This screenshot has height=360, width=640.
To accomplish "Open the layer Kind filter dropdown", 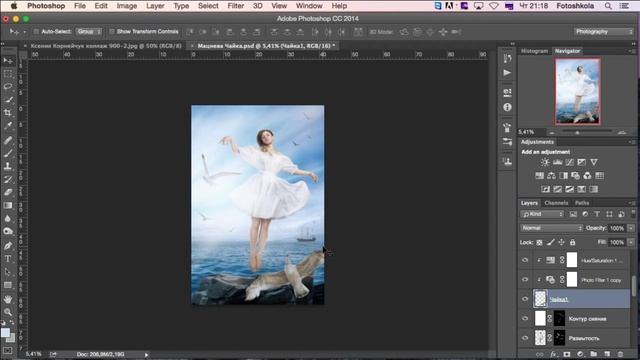I will point(542,214).
